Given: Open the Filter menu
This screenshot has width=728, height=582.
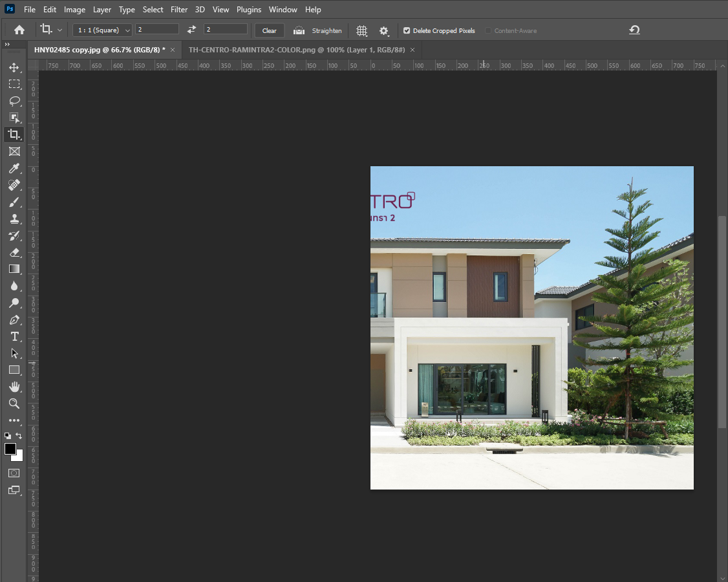Looking at the screenshot, I should point(178,9).
